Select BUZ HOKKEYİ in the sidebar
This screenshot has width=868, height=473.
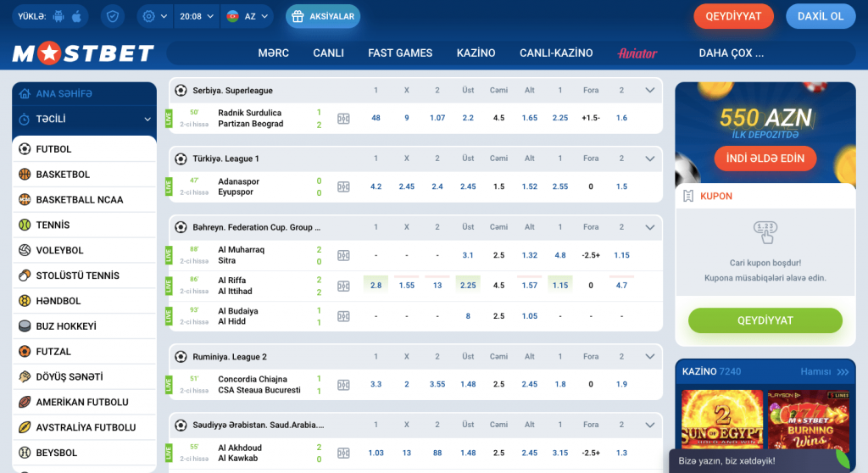(x=84, y=326)
